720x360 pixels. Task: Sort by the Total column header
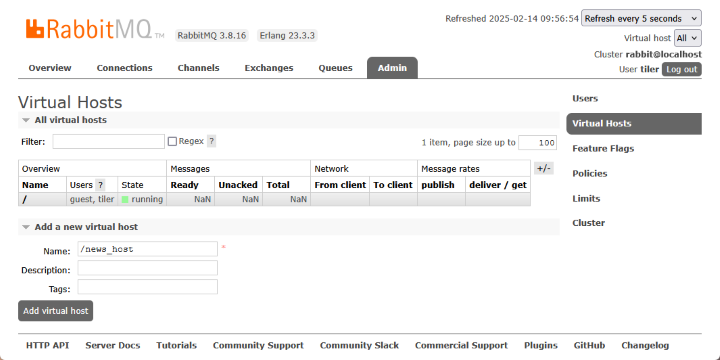tap(278, 185)
